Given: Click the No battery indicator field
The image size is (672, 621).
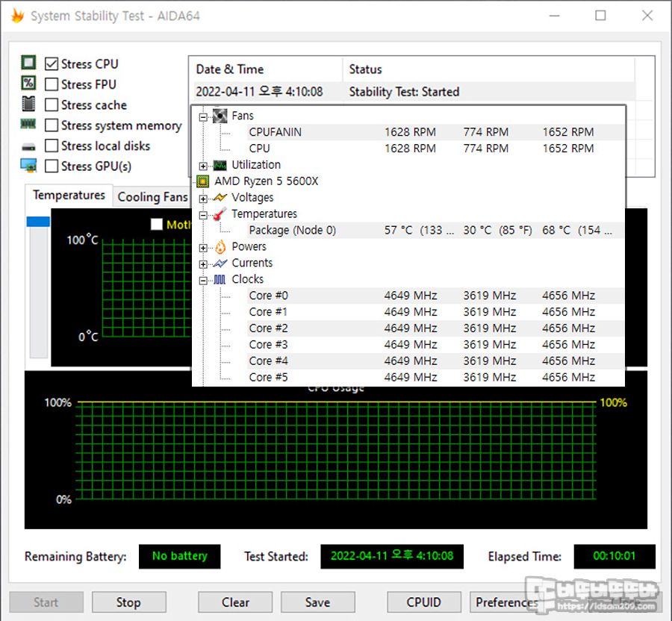Looking at the screenshot, I should pyautogui.click(x=179, y=556).
